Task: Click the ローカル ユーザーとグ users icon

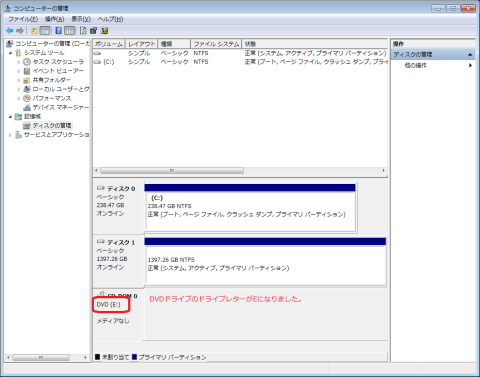Action: point(27,89)
